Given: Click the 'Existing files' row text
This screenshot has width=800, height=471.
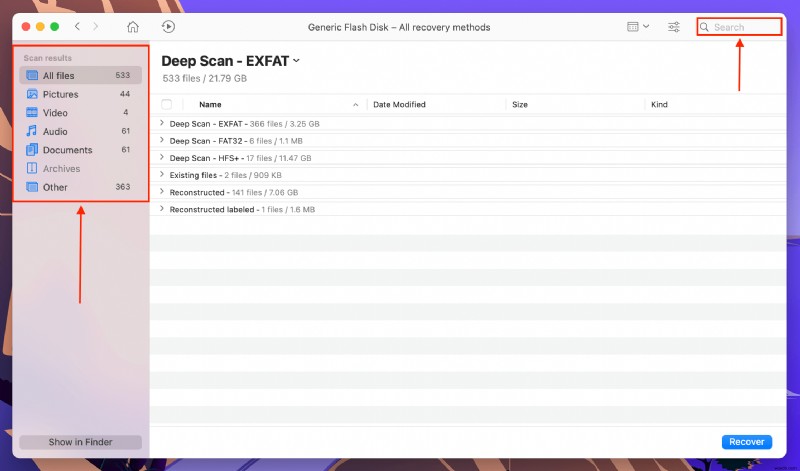Looking at the screenshot, I should [226, 175].
